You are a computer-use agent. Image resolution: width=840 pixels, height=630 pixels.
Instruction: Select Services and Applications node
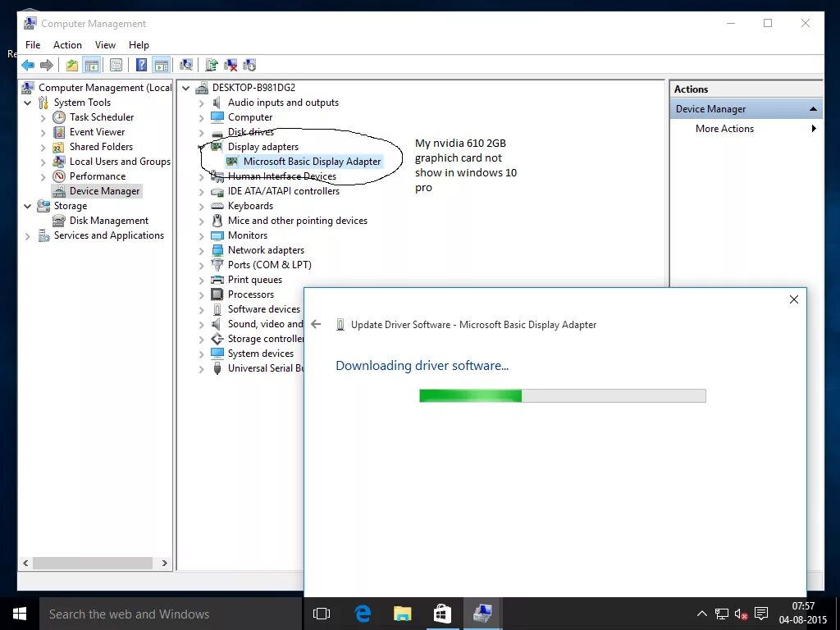click(109, 235)
